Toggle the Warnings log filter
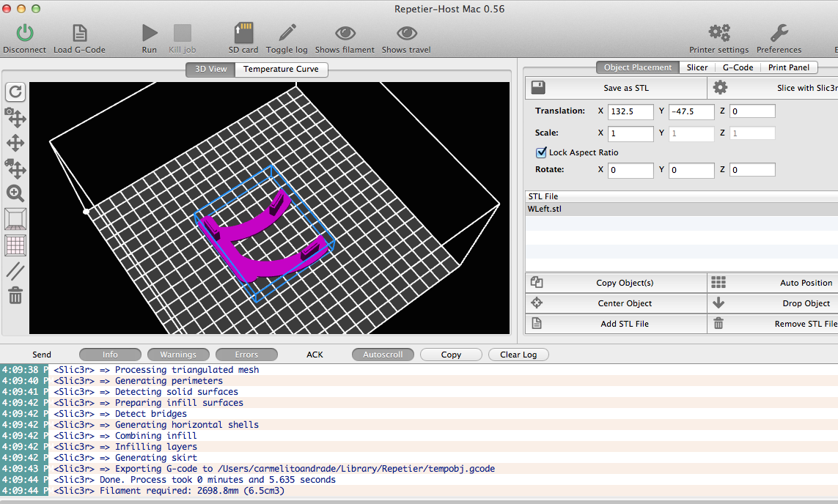 [178, 355]
